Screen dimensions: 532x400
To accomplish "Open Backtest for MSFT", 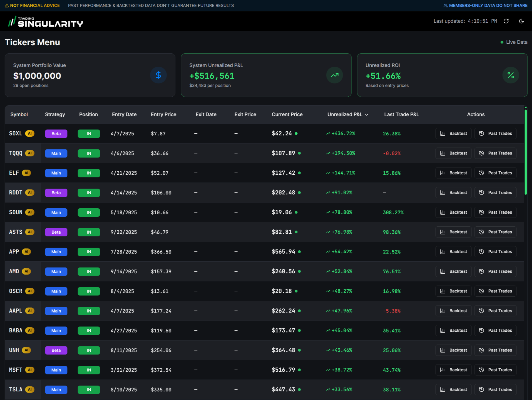I will [x=453, y=370].
